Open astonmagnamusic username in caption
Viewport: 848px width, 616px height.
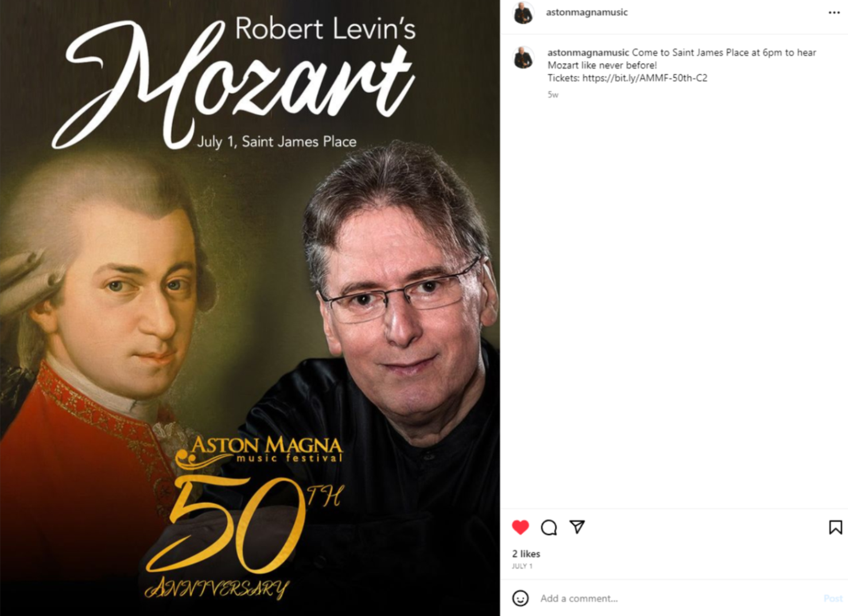[588, 52]
